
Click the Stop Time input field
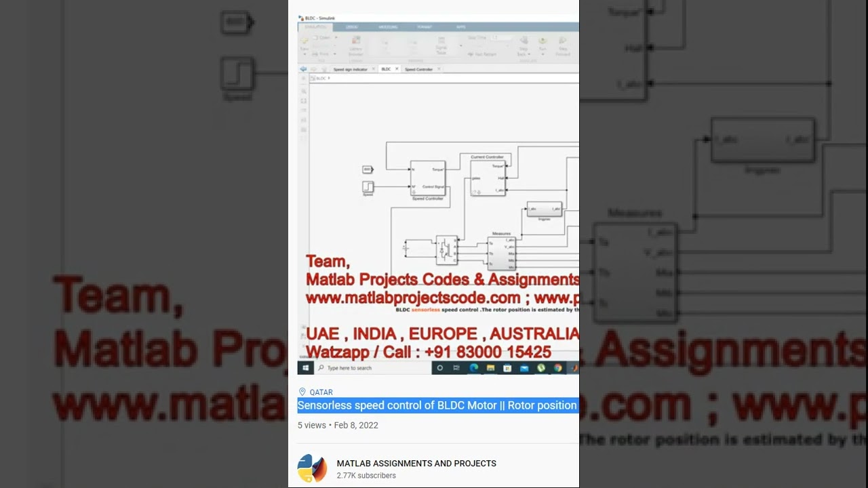click(x=502, y=38)
